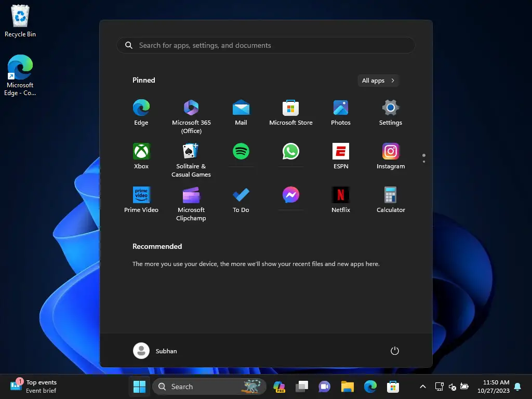
Task: Launch Netflix
Action: [341, 200]
